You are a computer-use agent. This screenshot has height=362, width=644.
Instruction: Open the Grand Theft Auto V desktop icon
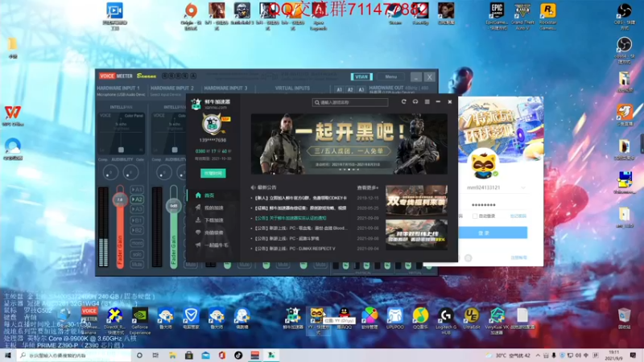pyautogui.click(x=522, y=15)
